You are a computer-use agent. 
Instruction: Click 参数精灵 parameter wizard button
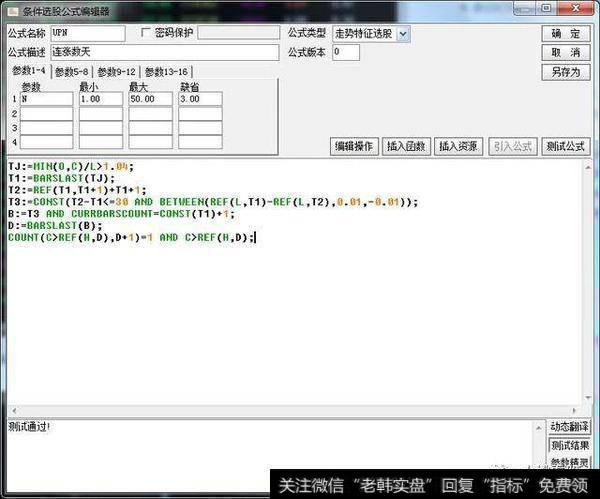coord(569,463)
